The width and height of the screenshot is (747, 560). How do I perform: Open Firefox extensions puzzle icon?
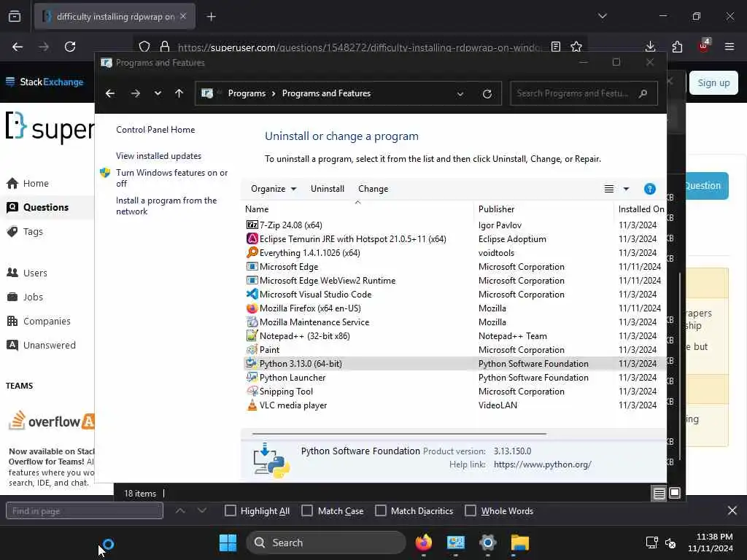click(677, 47)
